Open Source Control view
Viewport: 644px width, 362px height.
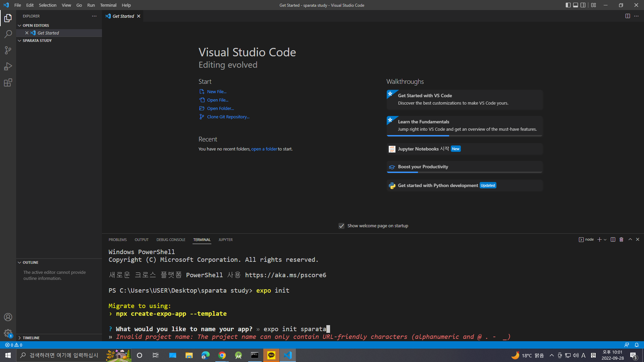pyautogui.click(x=8, y=50)
